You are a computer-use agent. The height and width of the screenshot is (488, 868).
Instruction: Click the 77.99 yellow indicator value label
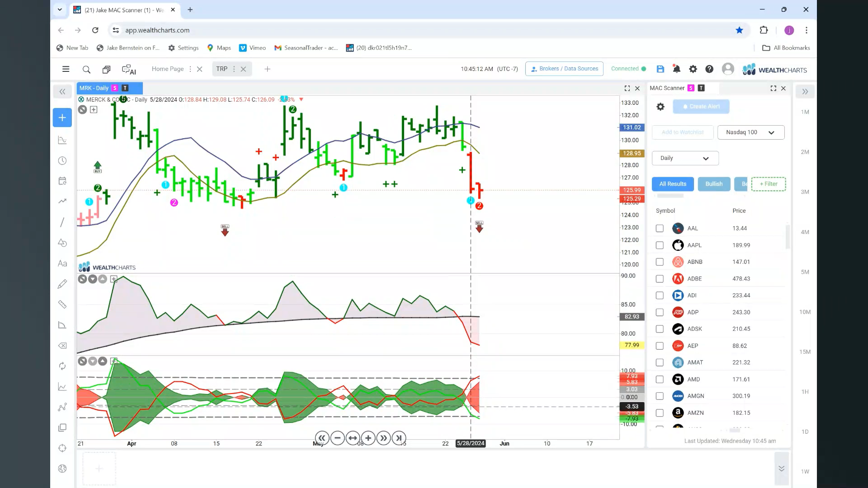(632, 345)
